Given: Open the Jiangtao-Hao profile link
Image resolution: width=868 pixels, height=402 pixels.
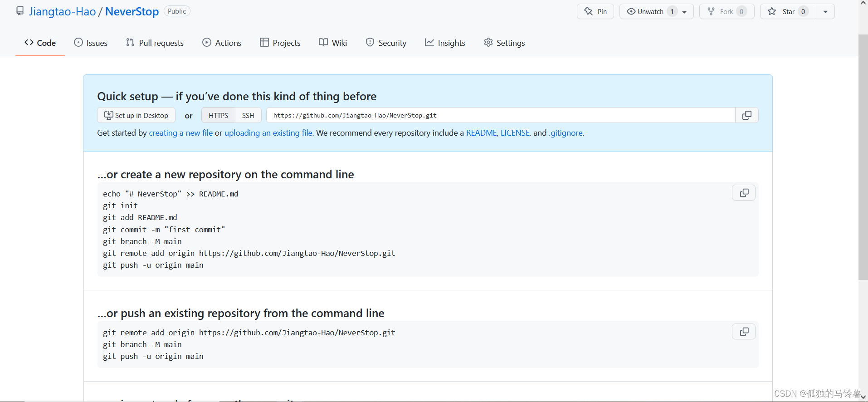Looking at the screenshot, I should point(62,11).
